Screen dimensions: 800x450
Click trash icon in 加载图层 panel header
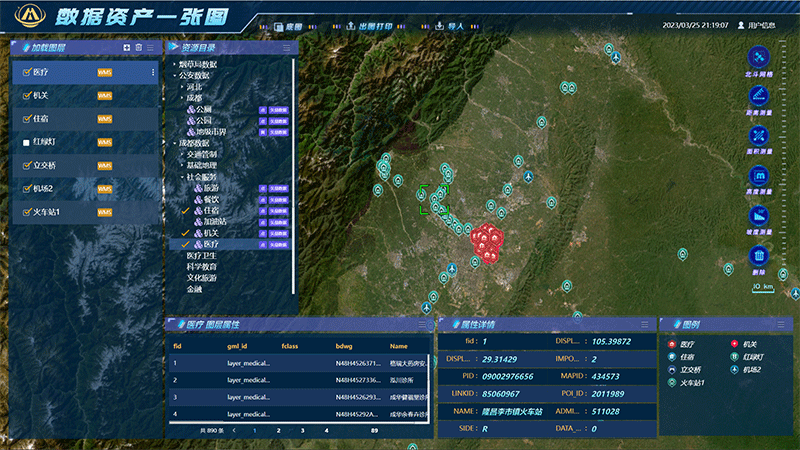138,47
